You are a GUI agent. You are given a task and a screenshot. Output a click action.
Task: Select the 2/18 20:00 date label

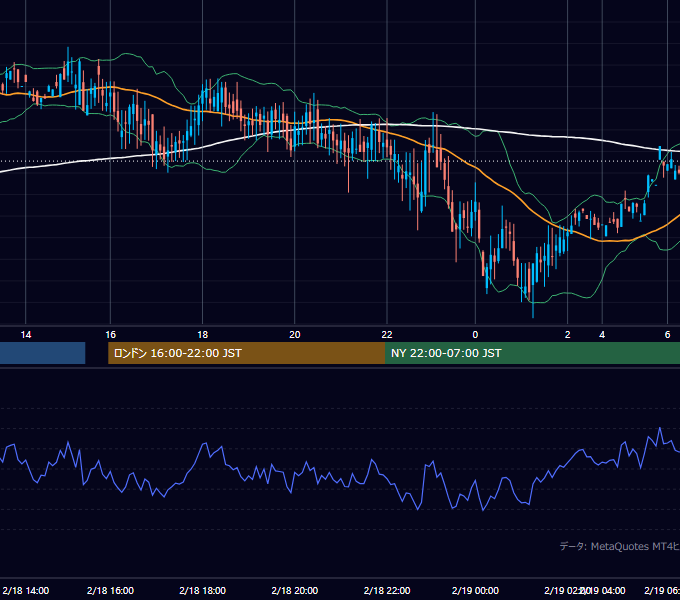click(x=295, y=590)
